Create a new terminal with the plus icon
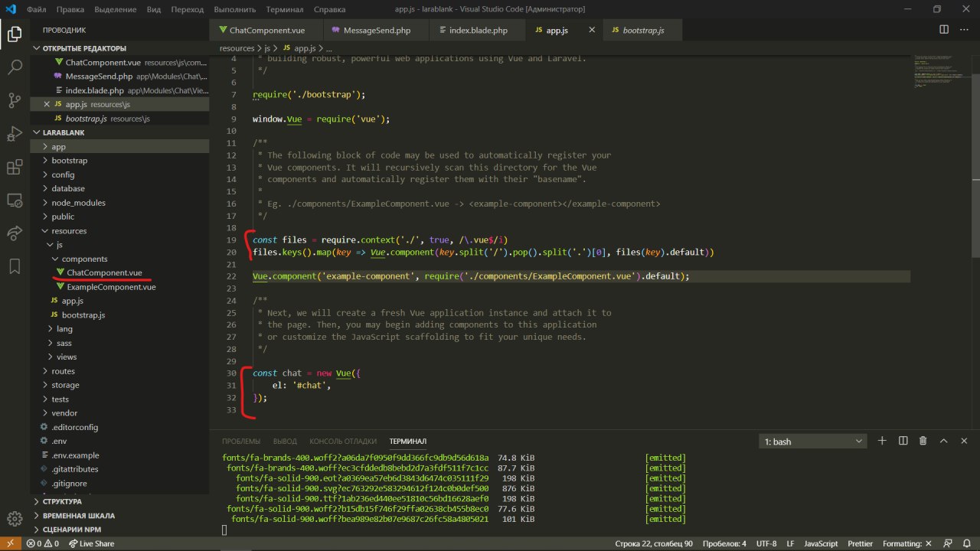 pos(882,441)
